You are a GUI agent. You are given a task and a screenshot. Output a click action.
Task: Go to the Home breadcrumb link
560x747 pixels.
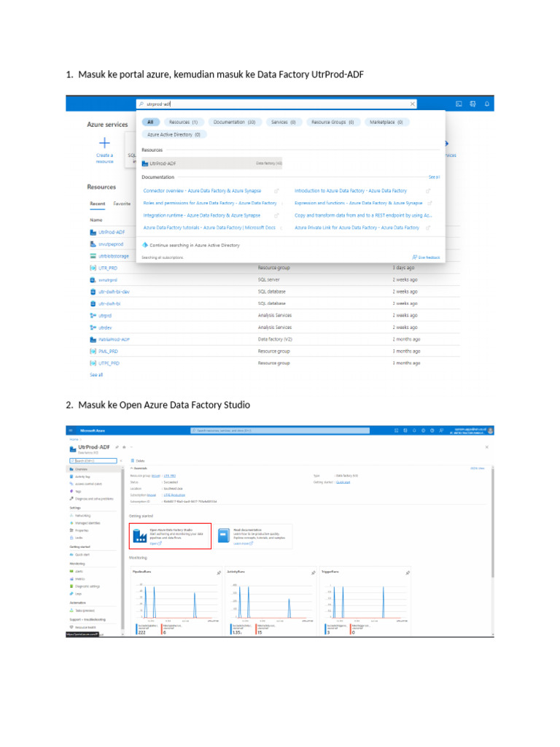tap(74, 439)
